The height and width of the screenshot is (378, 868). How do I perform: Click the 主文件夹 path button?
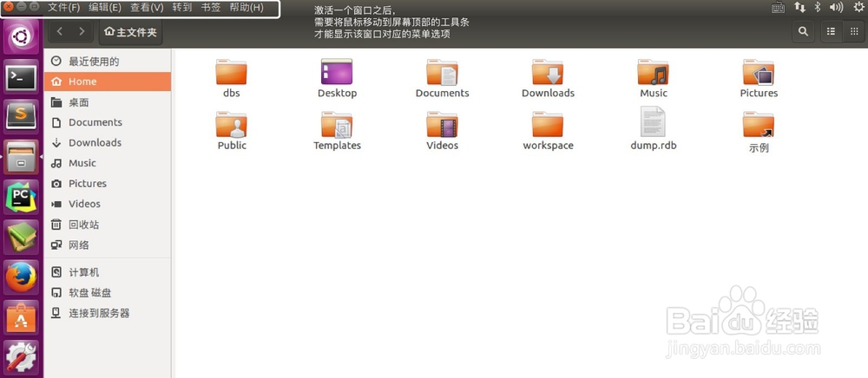point(131,32)
